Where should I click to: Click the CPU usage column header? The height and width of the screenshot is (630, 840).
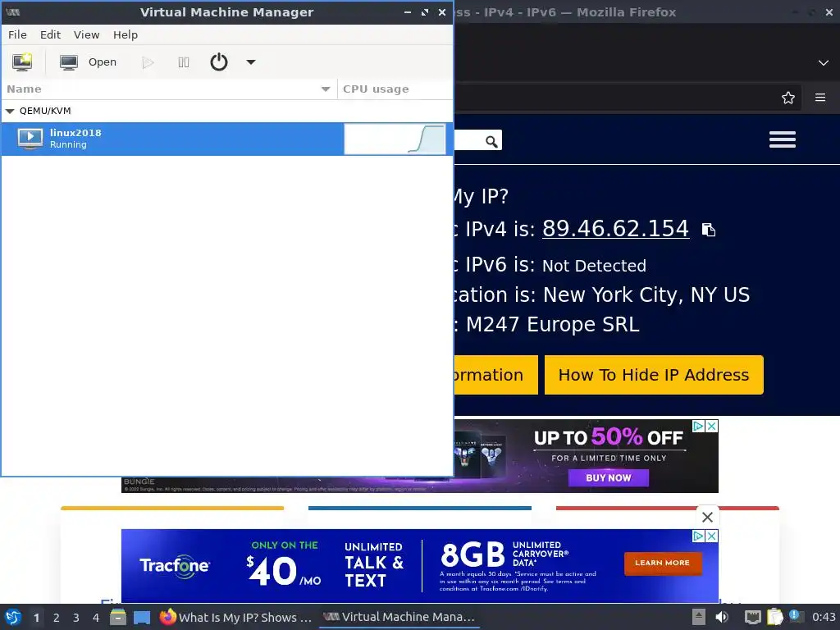click(x=395, y=89)
